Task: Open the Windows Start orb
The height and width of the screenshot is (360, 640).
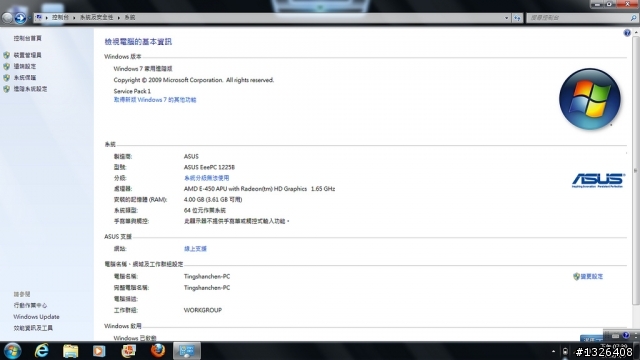Action: (12, 351)
